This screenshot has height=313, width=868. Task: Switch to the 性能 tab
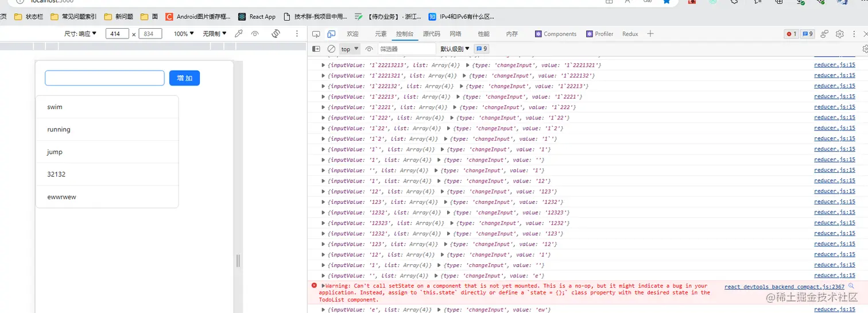point(484,34)
